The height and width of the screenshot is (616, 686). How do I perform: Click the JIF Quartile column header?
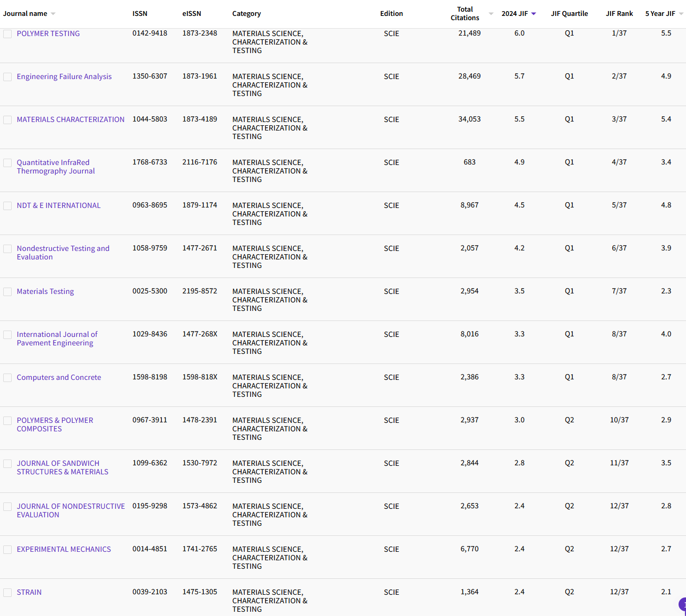tap(569, 13)
